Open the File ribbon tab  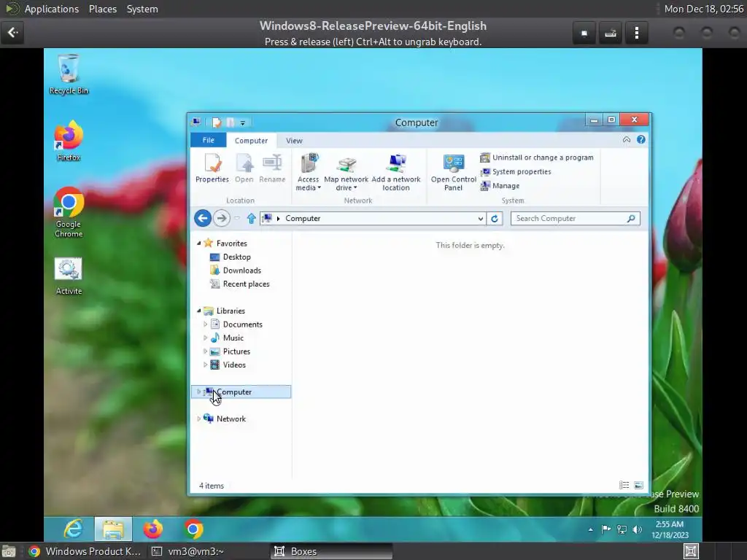tap(208, 140)
